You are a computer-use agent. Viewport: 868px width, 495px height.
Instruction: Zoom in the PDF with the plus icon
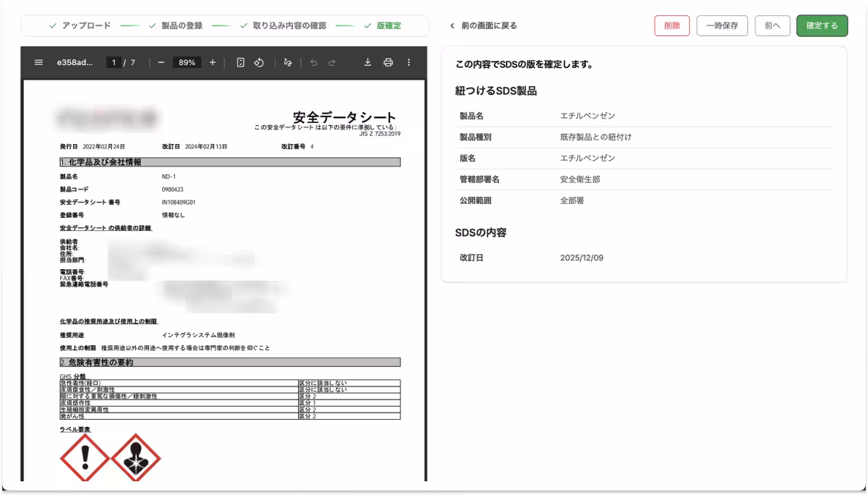click(213, 62)
